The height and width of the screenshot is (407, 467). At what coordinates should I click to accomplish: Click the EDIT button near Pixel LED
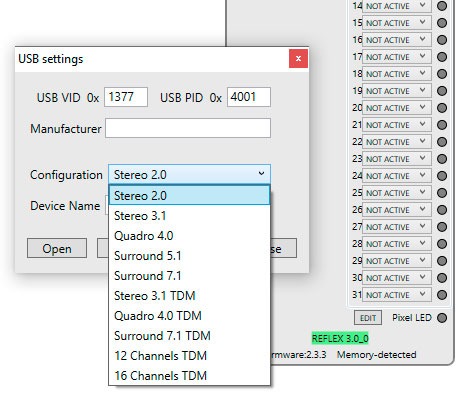[368, 318]
